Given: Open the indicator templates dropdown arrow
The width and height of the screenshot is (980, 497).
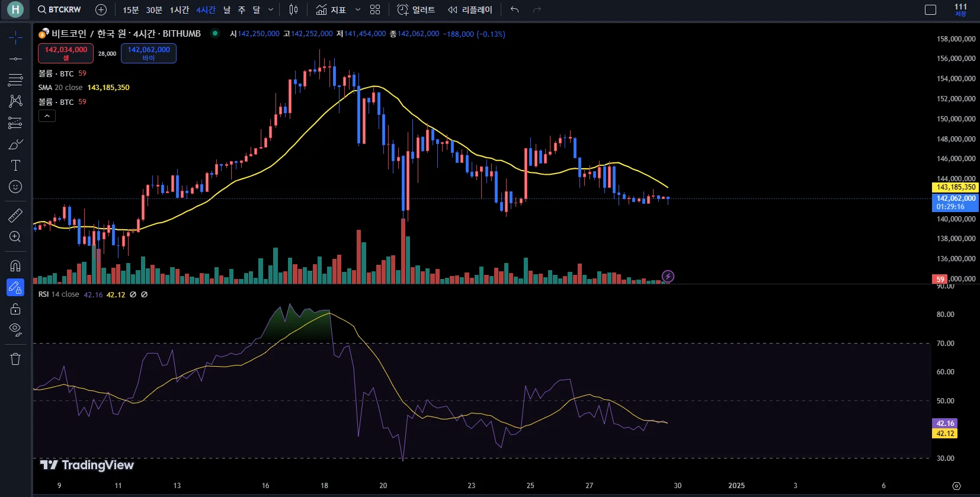Looking at the screenshot, I should [x=358, y=9].
